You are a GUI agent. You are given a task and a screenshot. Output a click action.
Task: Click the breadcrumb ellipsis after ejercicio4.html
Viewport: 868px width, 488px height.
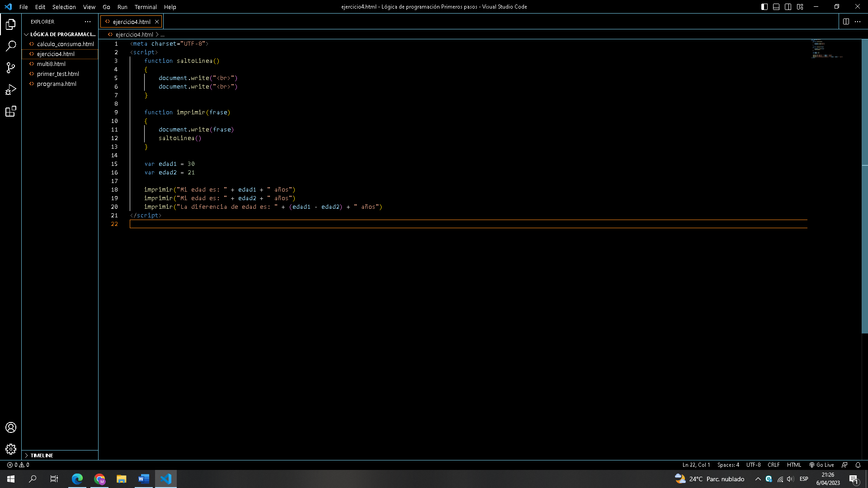click(x=162, y=35)
